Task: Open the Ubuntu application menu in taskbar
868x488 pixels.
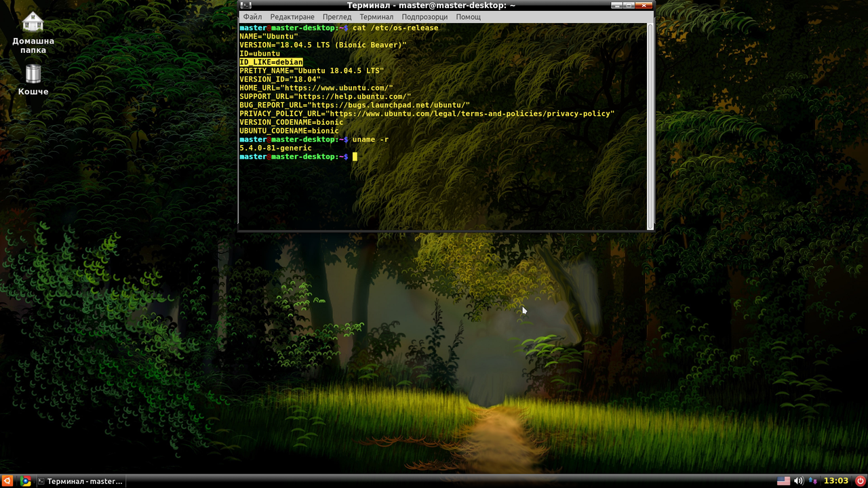Action: coord(7,481)
